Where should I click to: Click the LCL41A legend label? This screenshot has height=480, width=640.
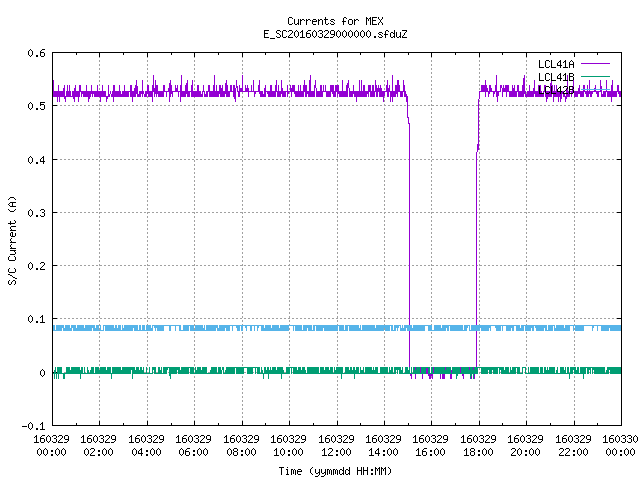tap(556, 64)
